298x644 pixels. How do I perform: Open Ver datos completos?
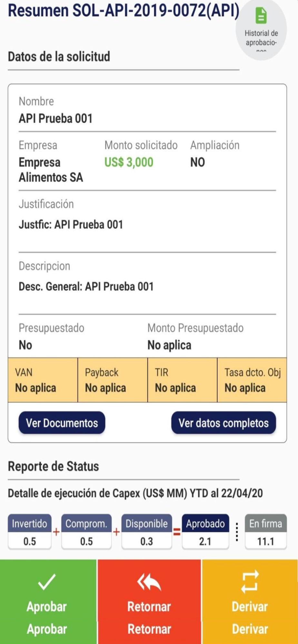(223, 423)
